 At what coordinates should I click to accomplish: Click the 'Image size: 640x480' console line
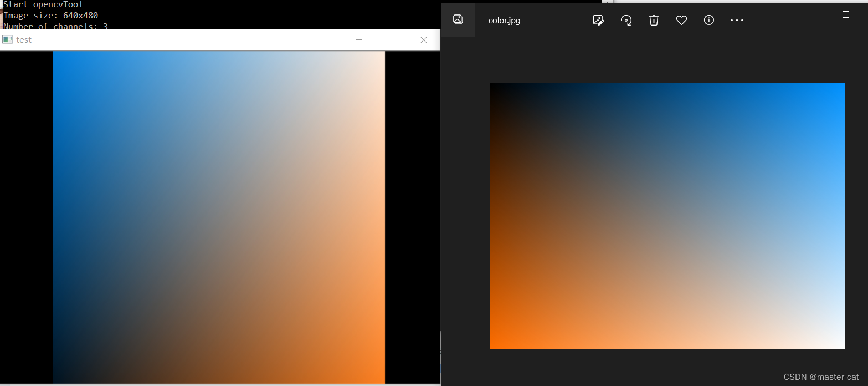click(x=50, y=16)
